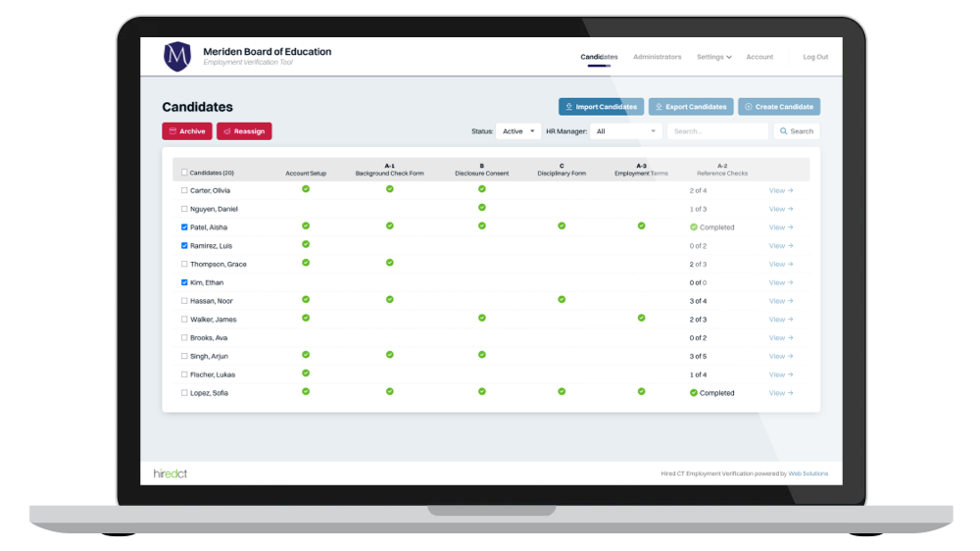Open View link for Carter, Olivia
This screenshot has width=980, height=551.
point(781,190)
